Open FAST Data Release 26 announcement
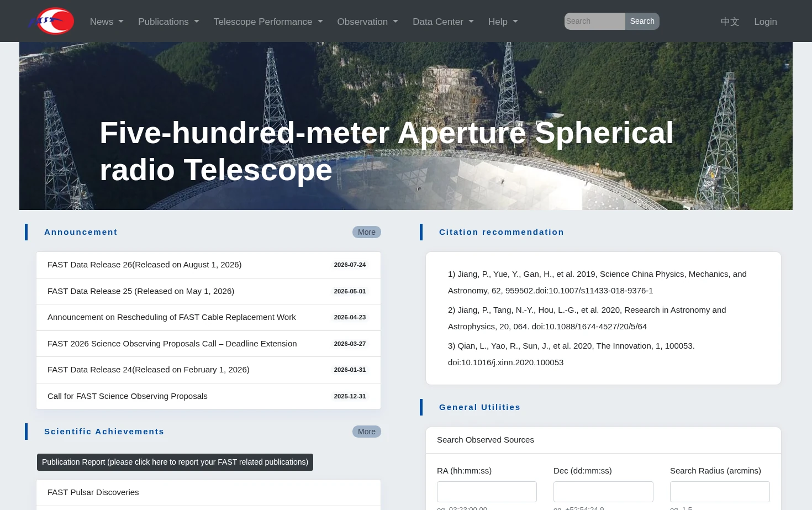This screenshot has height=510, width=812. click(208, 265)
